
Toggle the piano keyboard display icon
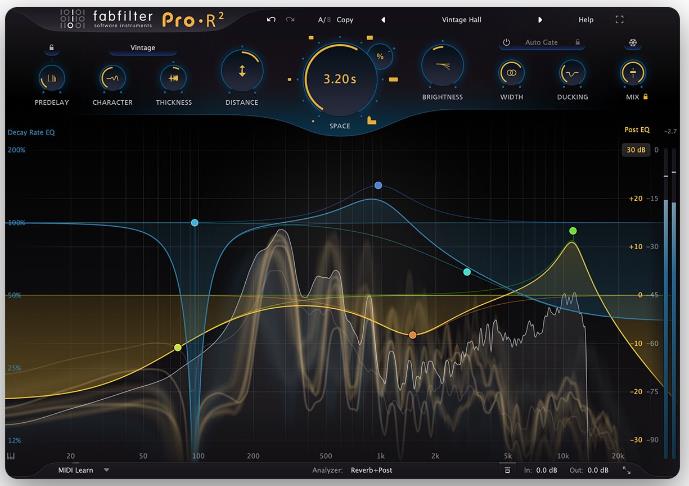(11, 456)
